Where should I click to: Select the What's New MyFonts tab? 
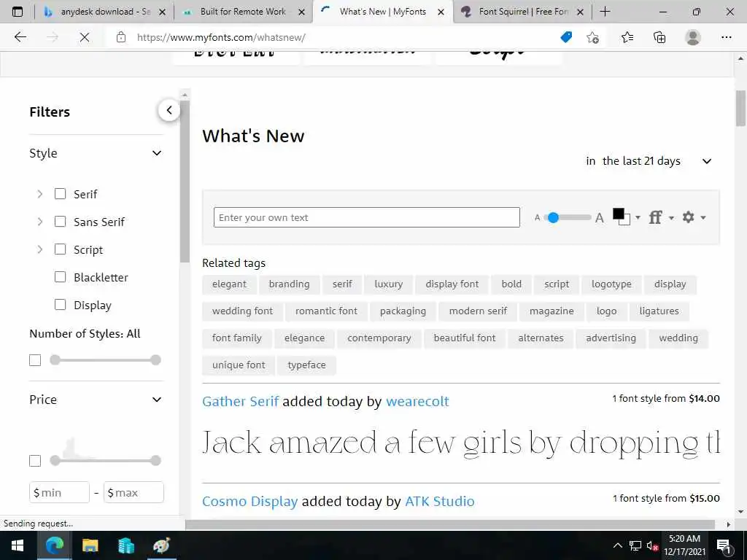click(x=382, y=12)
